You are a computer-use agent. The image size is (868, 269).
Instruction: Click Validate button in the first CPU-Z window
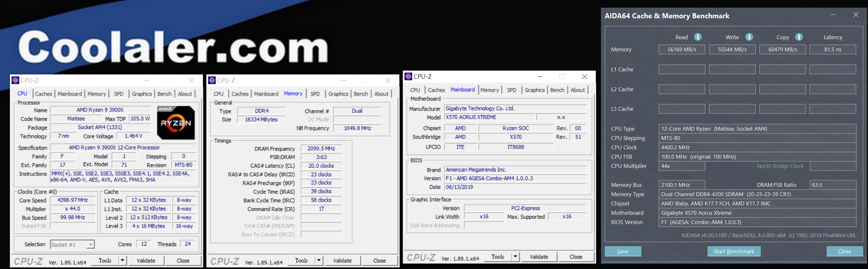pyautogui.click(x=146, y=261)
